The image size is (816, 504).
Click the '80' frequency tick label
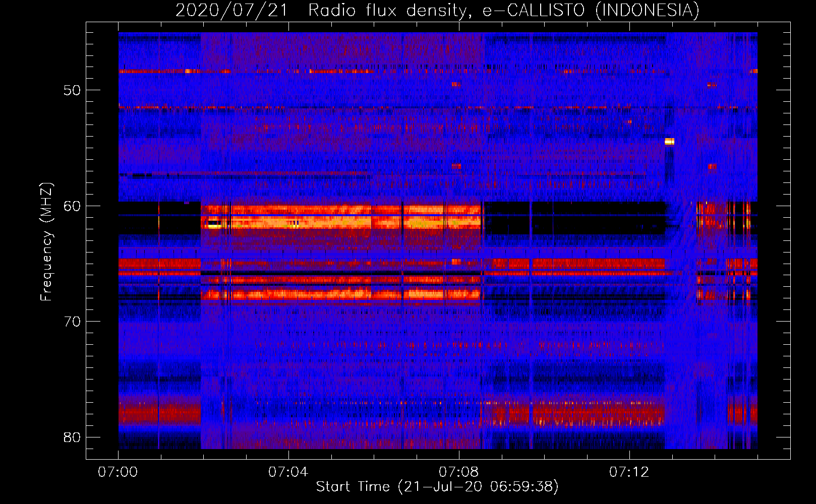pos(73,437)
